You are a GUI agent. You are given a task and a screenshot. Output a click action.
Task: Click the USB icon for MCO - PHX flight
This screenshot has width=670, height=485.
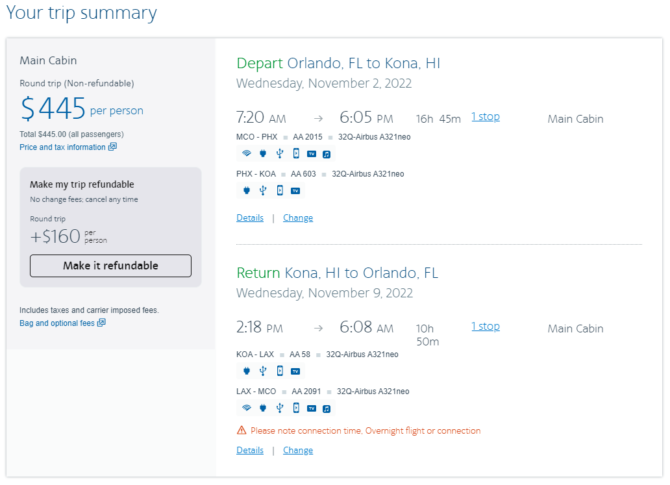[279, 153]
